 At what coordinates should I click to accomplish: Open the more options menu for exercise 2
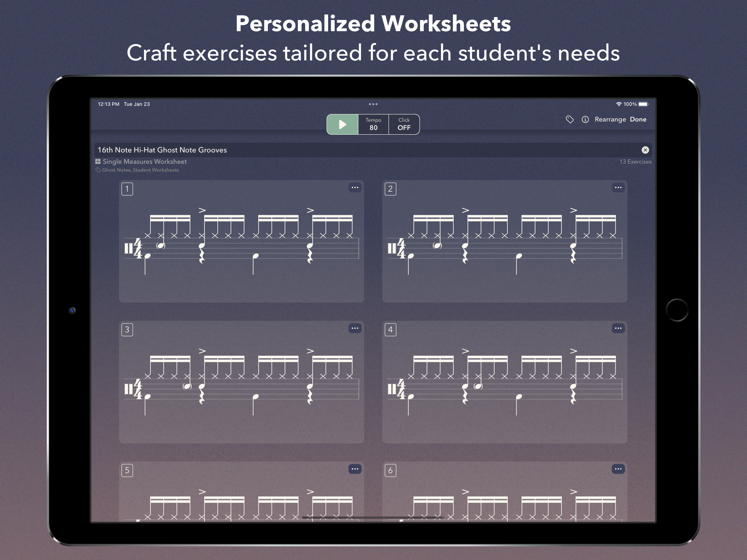pos(618,188)
